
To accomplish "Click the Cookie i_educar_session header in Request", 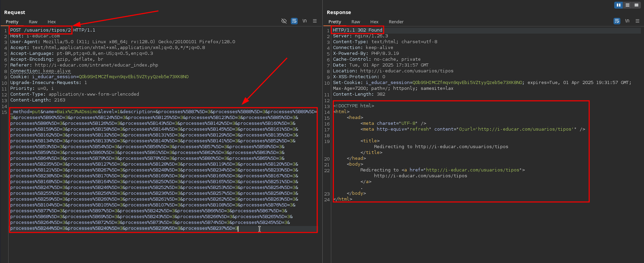I will (99, 77).
